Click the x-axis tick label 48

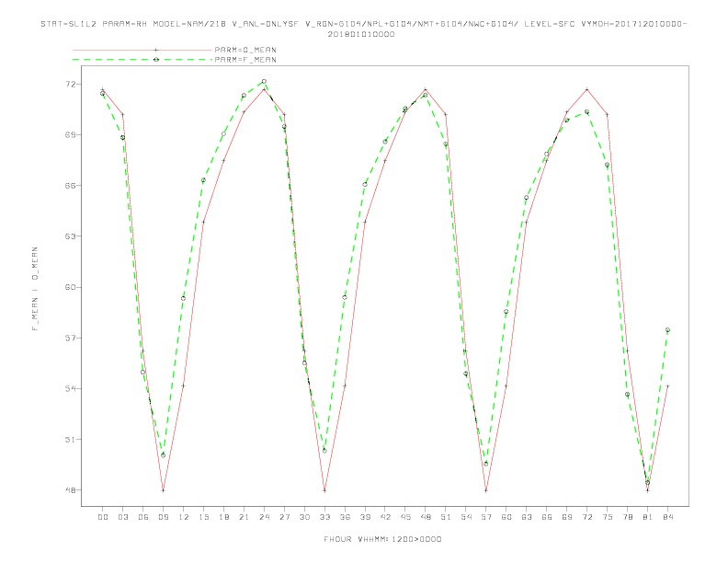tap(426, 517)
